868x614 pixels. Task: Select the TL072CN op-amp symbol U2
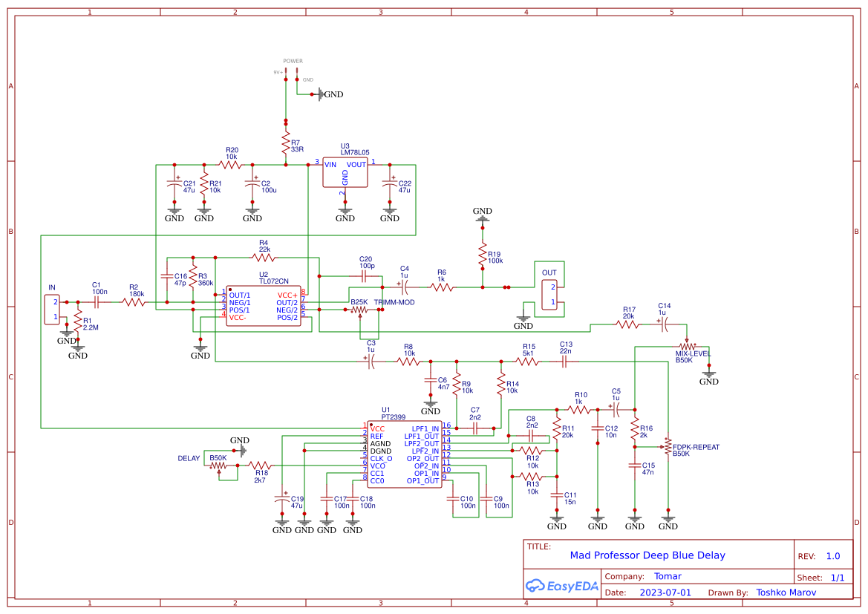click(x=264, y=304)
